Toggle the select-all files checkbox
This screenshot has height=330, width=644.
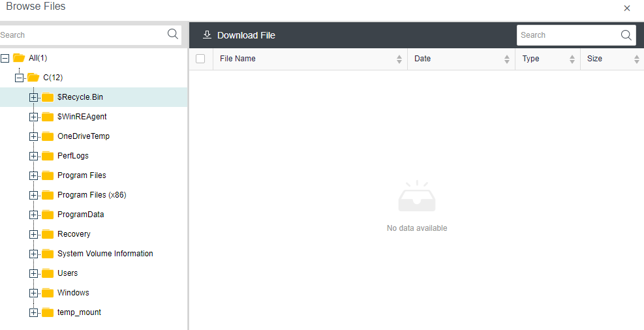pos(200,59)
